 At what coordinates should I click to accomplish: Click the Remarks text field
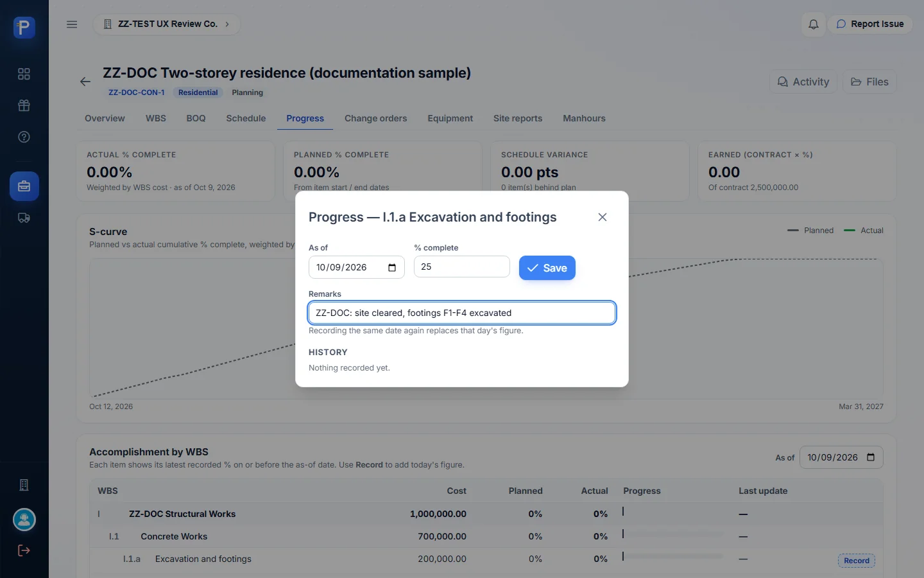462,313
